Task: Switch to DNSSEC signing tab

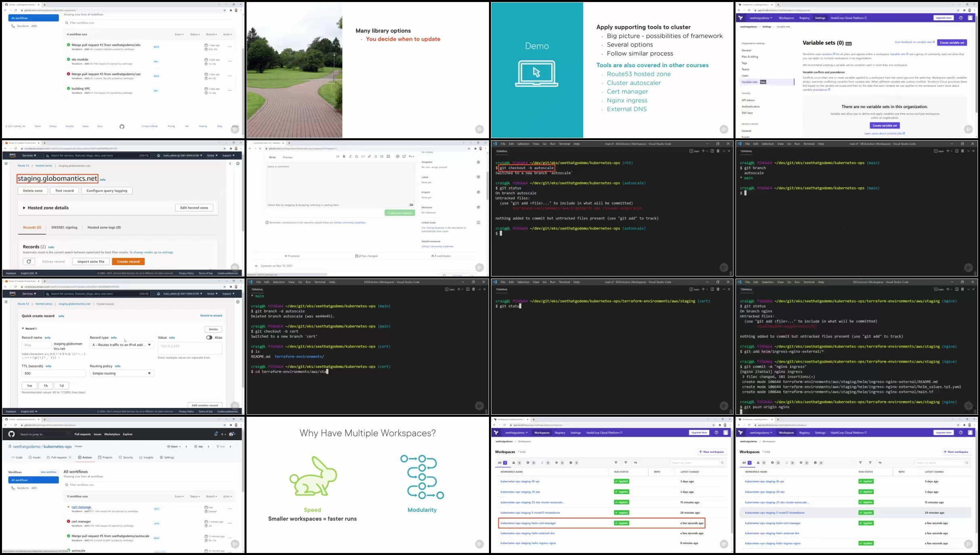Action: coord(64,228)
